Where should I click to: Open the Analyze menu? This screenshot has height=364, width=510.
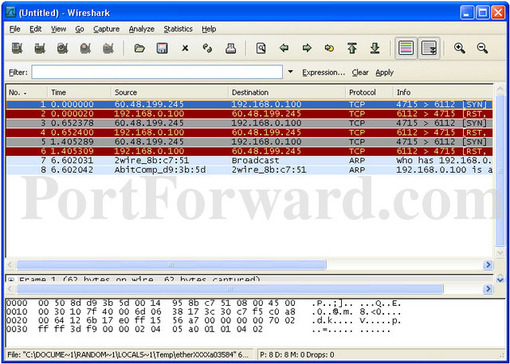click(141, 29)
